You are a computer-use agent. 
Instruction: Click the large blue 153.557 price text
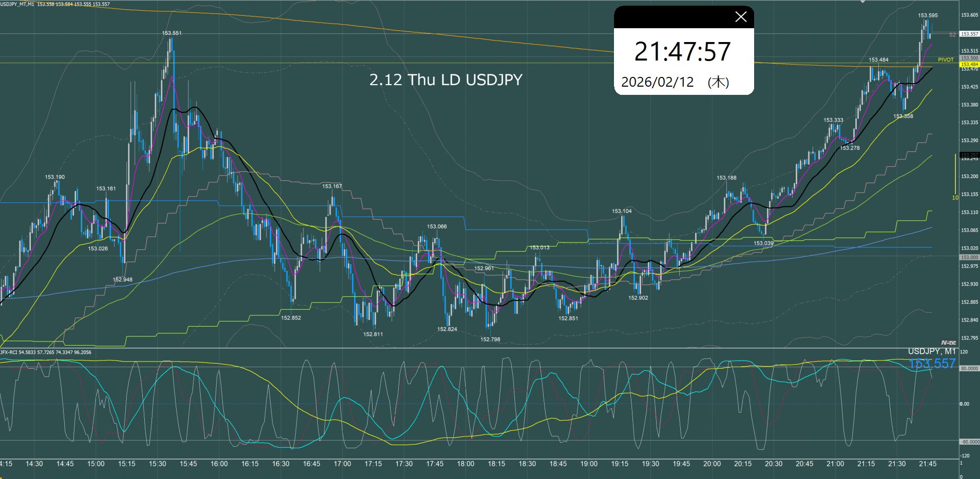pyautogui.click(x=932, y=364)
